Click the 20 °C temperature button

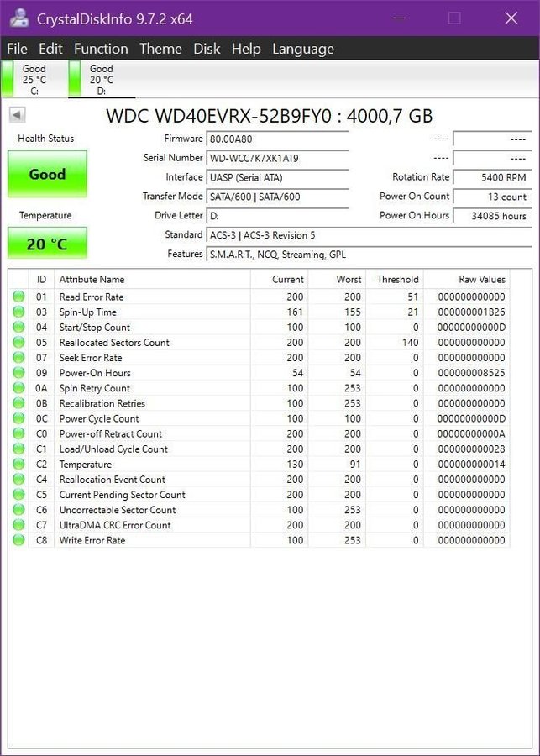pos(47,244)
